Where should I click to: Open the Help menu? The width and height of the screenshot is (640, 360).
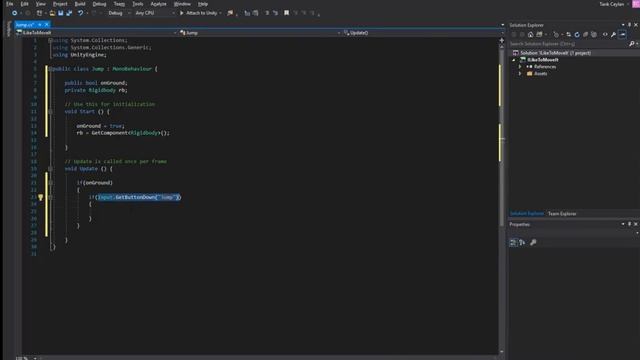click(203, 4)
